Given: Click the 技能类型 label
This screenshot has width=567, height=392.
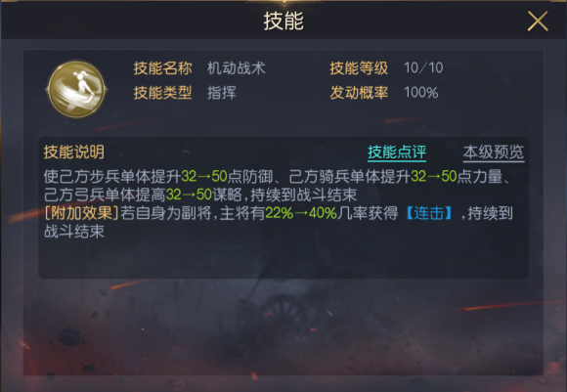Looking at the screenshot, I should pyautogui.click(x=162, y=93).
